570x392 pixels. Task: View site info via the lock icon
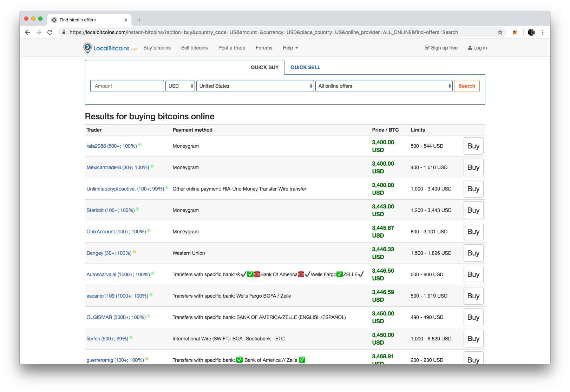[64, 32]
